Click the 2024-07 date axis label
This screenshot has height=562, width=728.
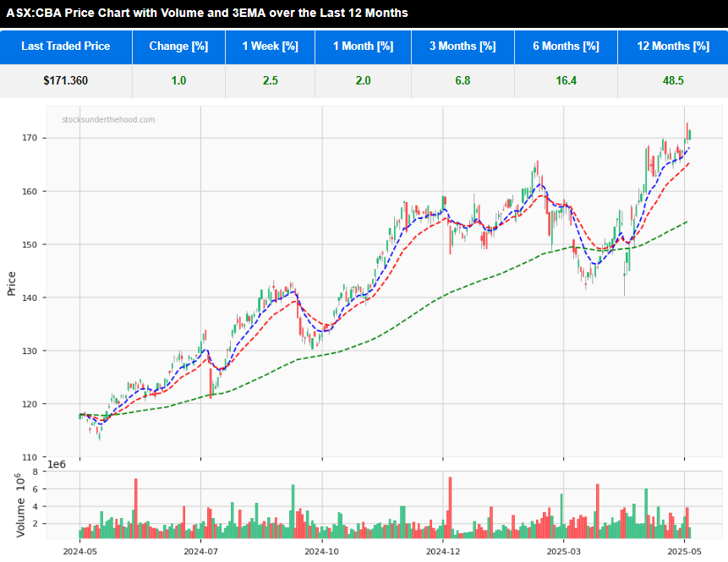point(200,552)
